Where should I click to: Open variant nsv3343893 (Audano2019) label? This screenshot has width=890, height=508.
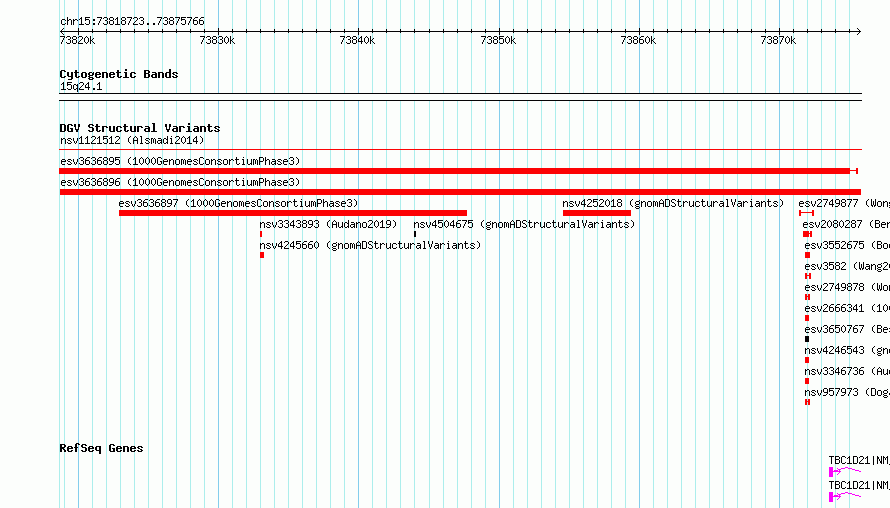pyautogui.click(x=328, y=224)
